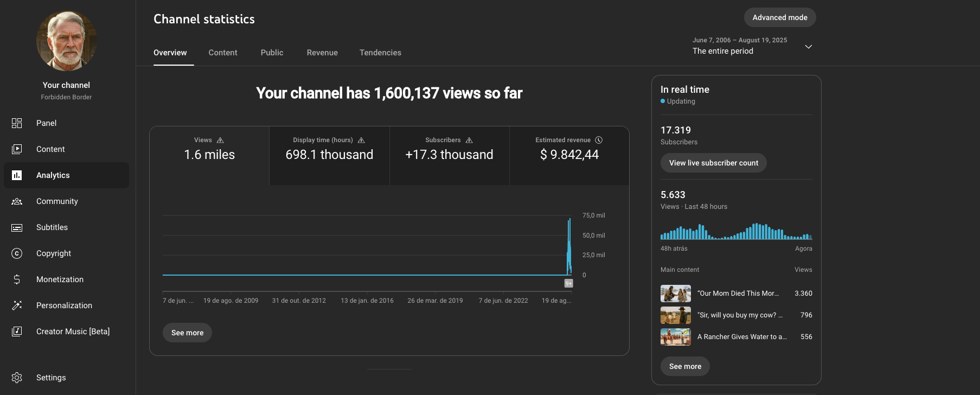Image resolution: width=980 pixels, height=395 pixels.
Task: Click the Settings gear icon
Action: pos(17,378)
